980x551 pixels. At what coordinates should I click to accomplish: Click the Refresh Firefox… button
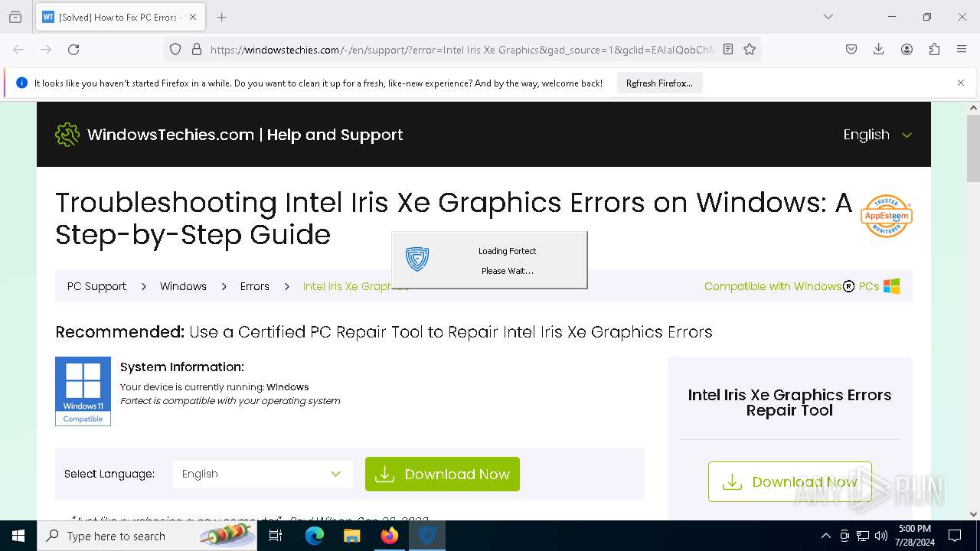(x=659, y=83)
